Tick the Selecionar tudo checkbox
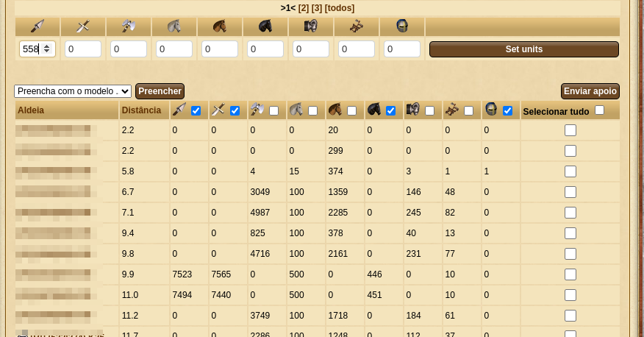This screenshot has width=644, height=337. [x=599, y=110]
